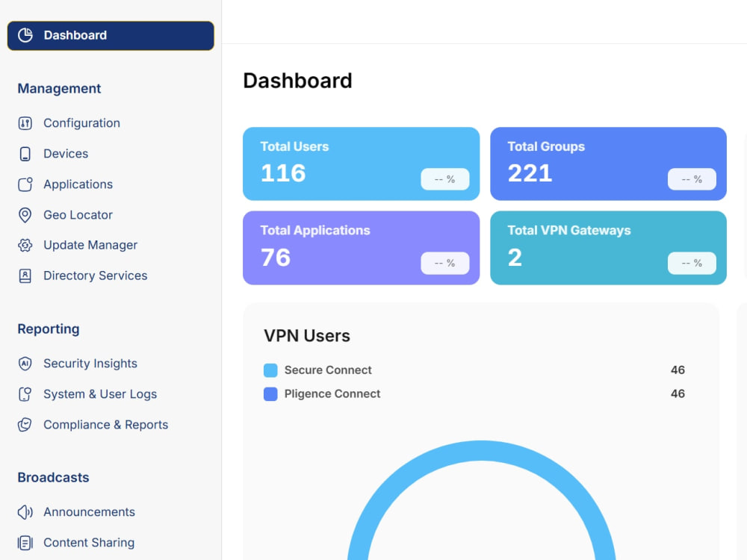The height and width of the screenshot is (560, 747).
Task: Click the Secure Connect light blue swatch
Action: (270, 370)
